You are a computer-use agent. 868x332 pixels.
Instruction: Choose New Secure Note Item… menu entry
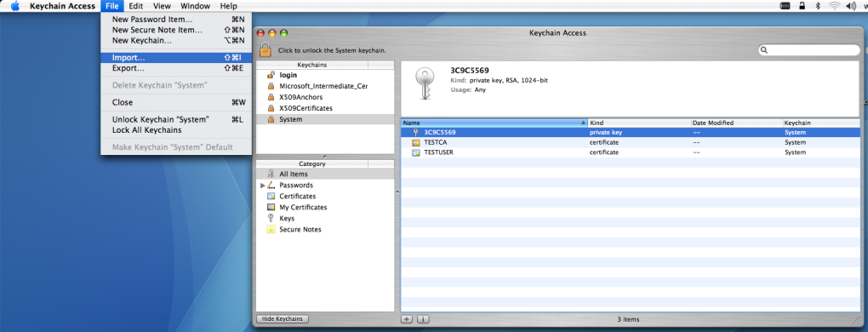176,30
